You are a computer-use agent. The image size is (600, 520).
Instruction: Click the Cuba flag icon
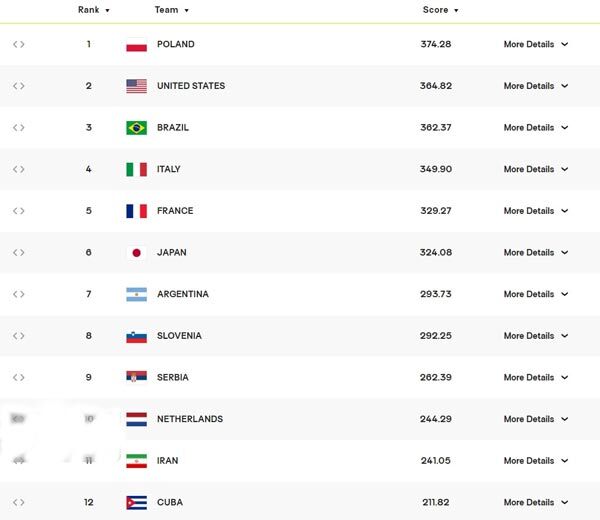pos(136,503)
